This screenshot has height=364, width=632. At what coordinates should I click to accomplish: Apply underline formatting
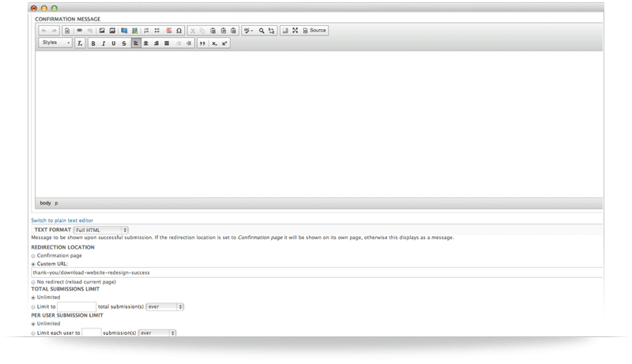(114, 43)
